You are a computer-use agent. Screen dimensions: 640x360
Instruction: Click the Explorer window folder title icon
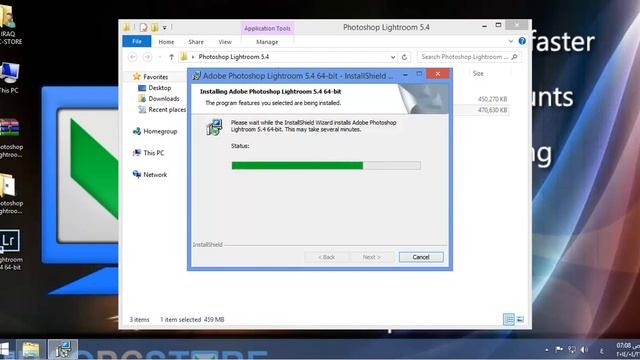tap(127, 28)
